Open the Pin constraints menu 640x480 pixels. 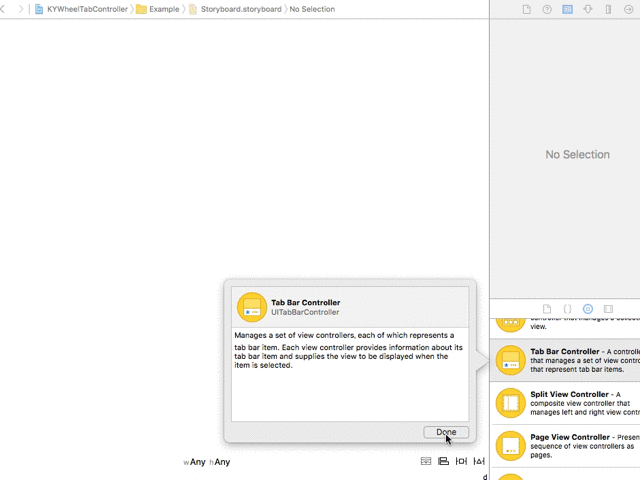pos(461,461)
